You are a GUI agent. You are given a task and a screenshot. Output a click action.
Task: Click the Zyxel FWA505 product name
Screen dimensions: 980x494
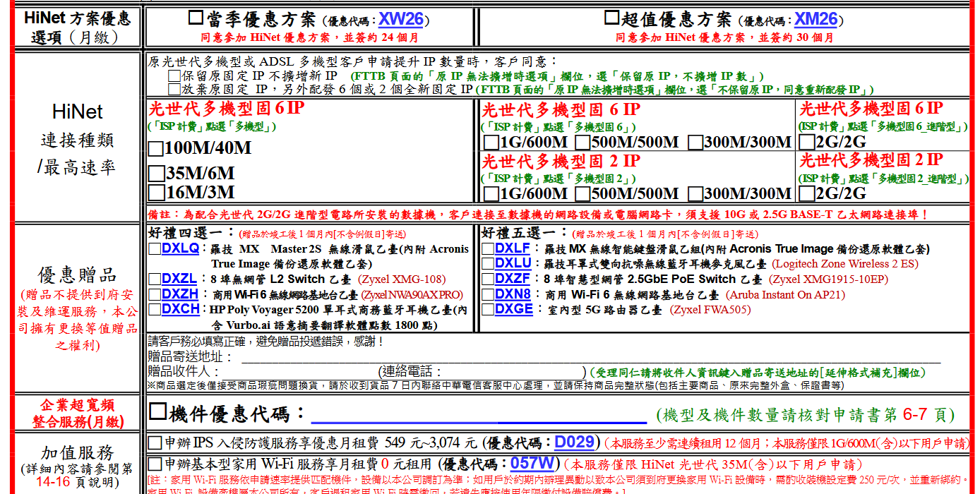click(710, 310)
